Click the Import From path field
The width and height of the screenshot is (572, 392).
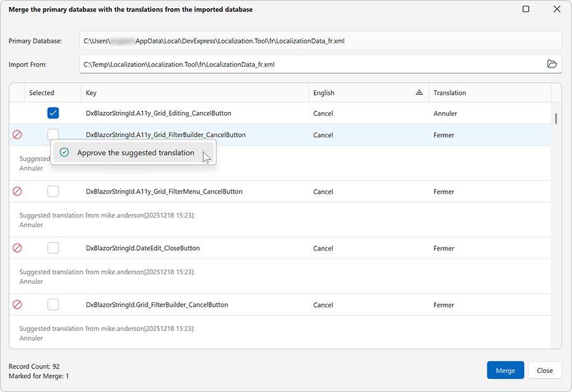(x=255, y=64)
